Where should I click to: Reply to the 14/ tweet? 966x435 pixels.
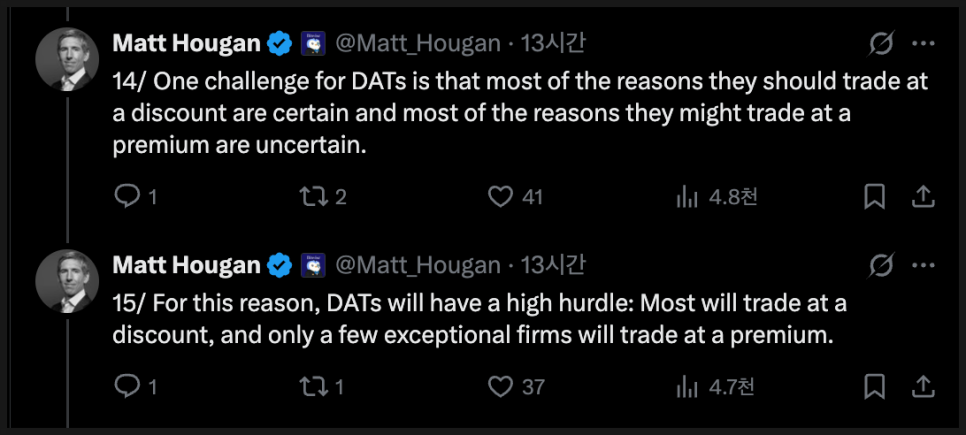tap(127, 197)
